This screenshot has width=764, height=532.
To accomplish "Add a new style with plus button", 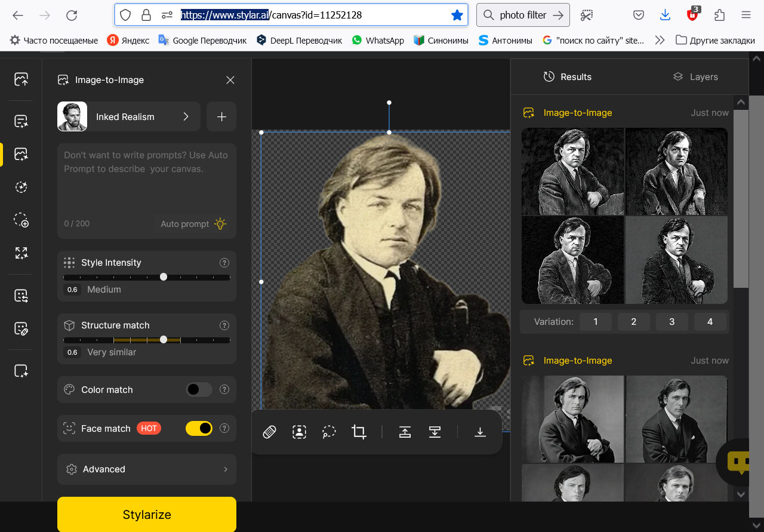I will pyautogui.click(x=221, y=116).
